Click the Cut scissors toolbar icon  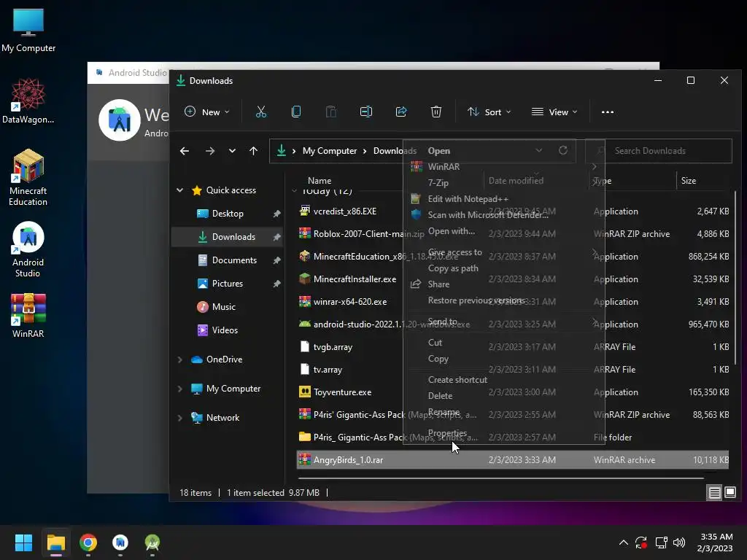[x=260, y=112]
